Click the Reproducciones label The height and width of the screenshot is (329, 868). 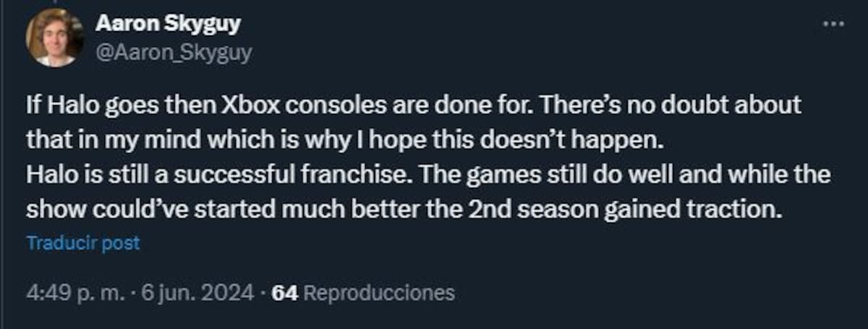(x=379, y=293)
